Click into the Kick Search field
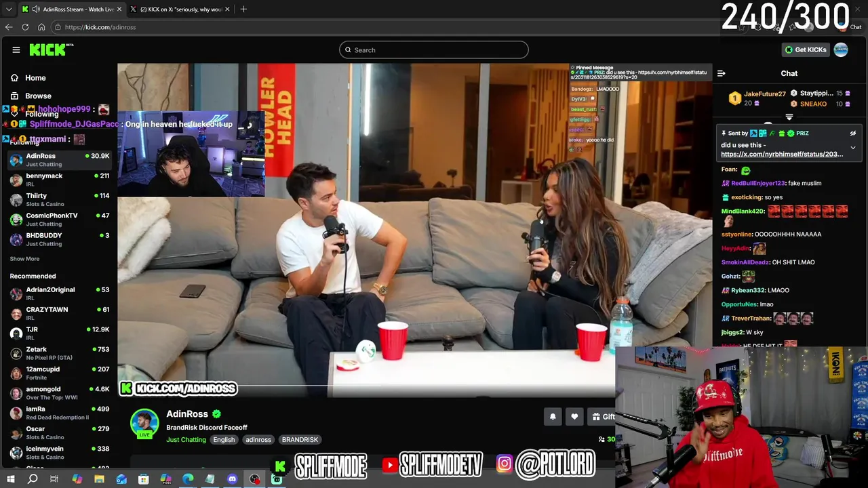 pyautogui.click(x=434, y=49)
